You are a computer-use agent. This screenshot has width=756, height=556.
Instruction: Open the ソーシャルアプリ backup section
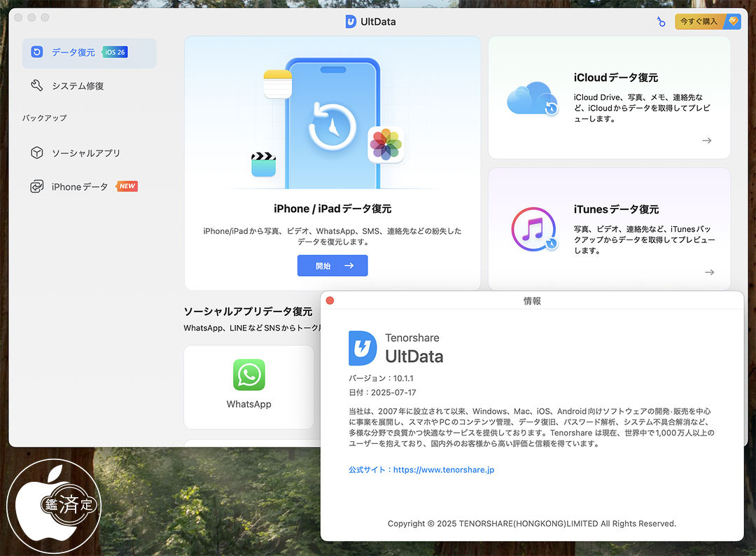point(89,153)
